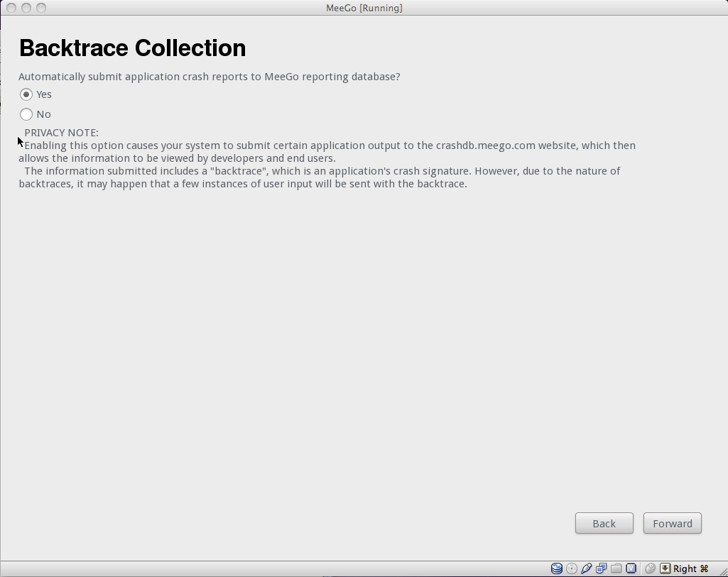Click the Forward button
Image resolution: width=728 pixels, height=577 pixels.
pyautogui.click(x=673, y=523)
